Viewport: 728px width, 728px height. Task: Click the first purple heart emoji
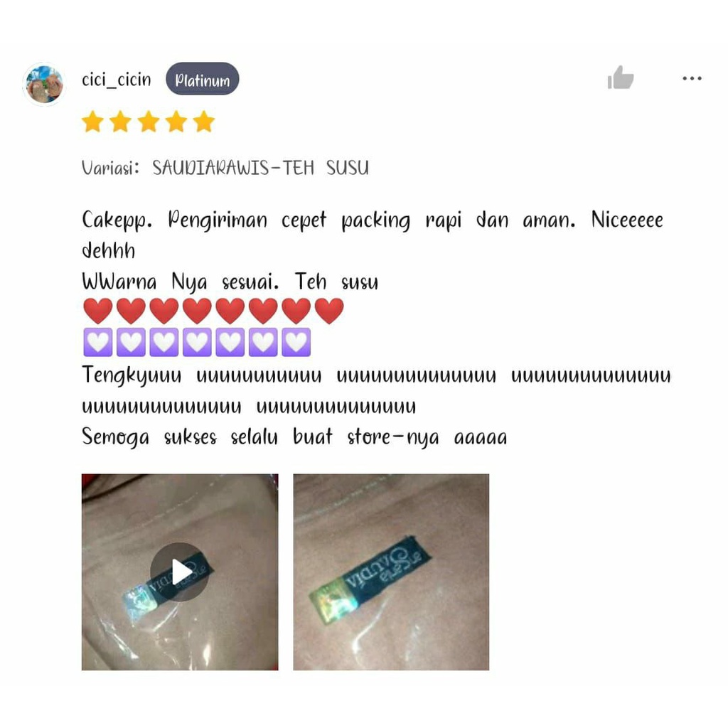(98, 342)
